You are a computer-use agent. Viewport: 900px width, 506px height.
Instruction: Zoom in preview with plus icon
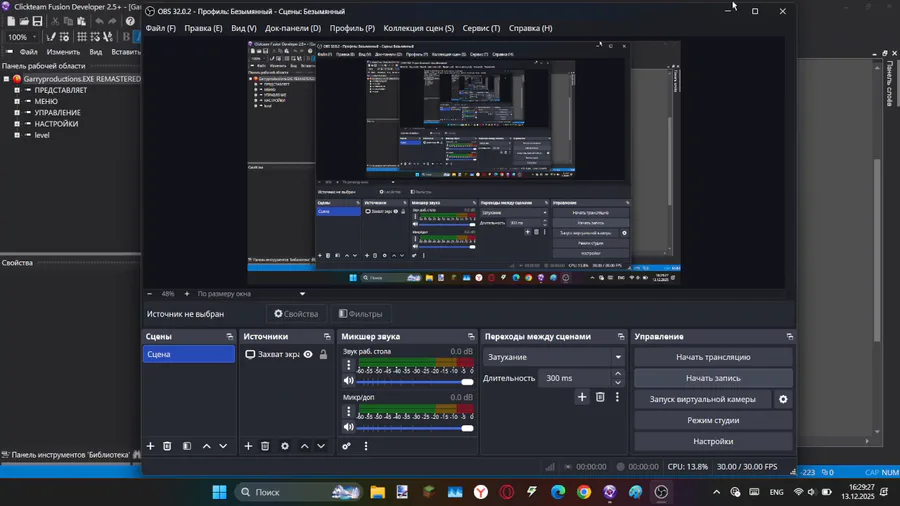(x=187, y=294)
